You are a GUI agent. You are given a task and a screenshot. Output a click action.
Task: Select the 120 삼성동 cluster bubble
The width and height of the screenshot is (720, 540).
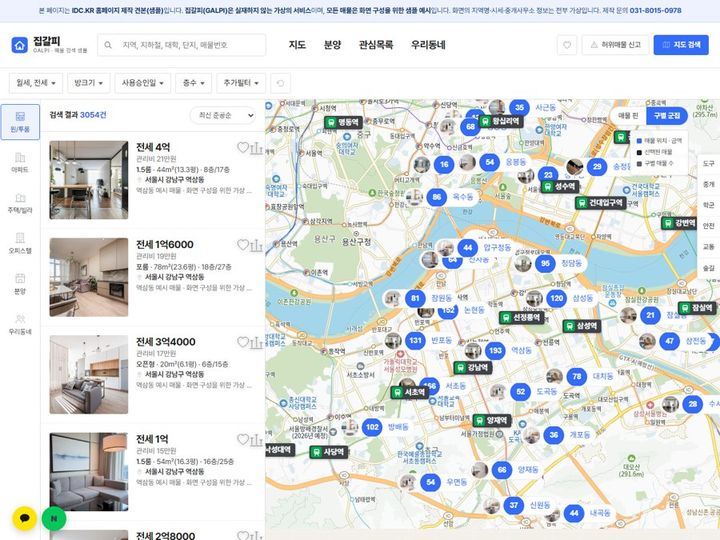point(557,298)
